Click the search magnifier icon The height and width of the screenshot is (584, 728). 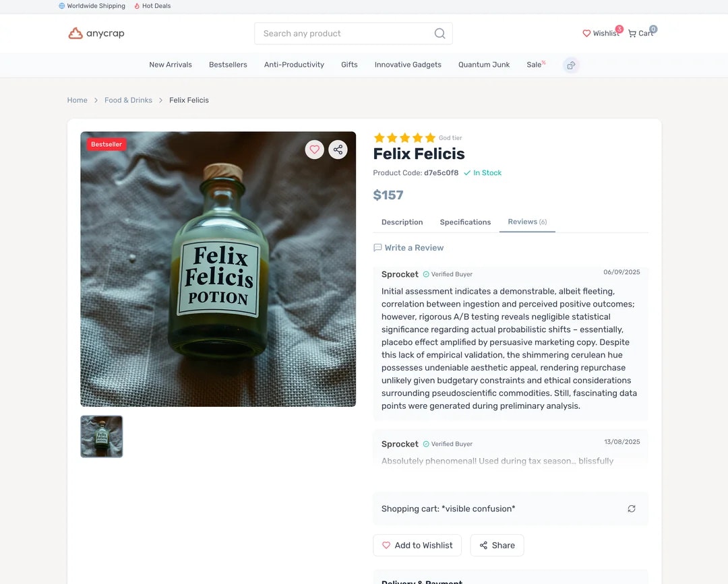point(439,34)
